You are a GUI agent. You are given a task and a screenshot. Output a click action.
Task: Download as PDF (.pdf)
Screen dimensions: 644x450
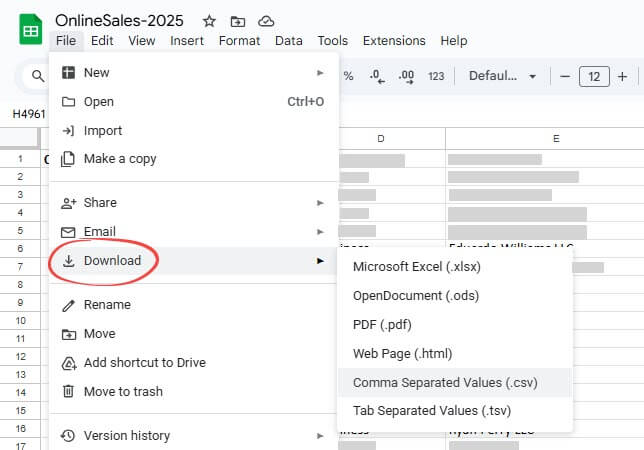[x=454, y=325]
